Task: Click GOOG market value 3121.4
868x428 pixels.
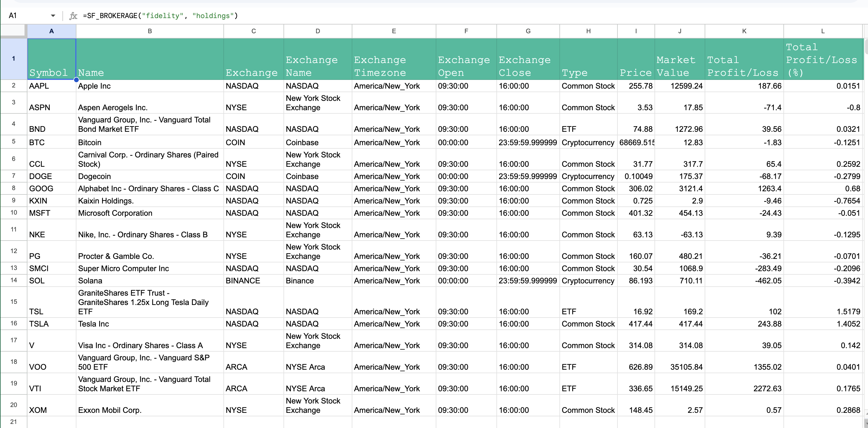Action: pos(680,188)
